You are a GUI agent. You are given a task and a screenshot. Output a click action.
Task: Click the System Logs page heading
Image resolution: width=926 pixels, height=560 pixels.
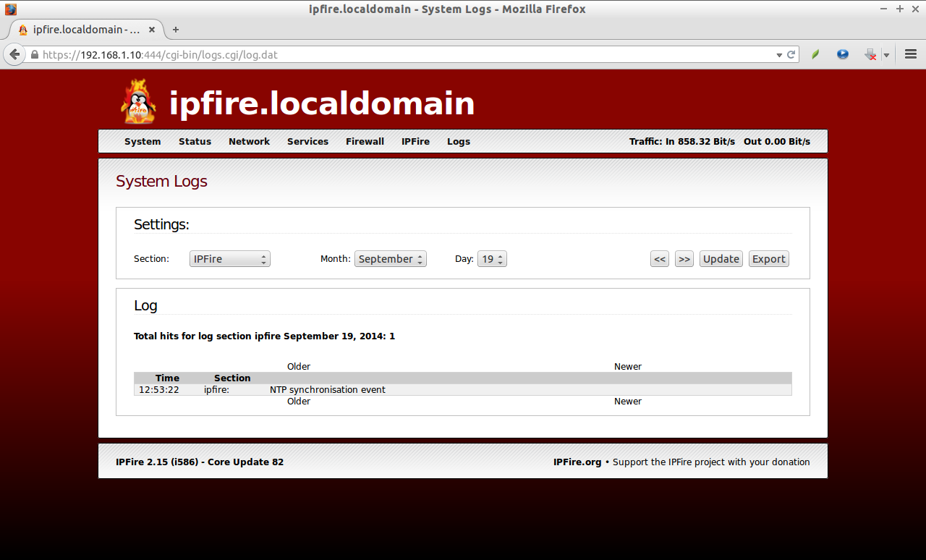click(161, 182)
